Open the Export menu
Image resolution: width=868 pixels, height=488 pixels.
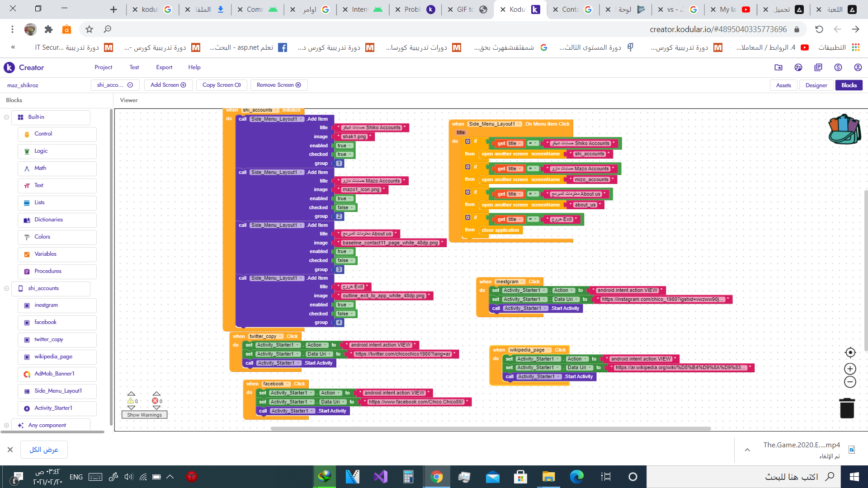tap(164, 67)
